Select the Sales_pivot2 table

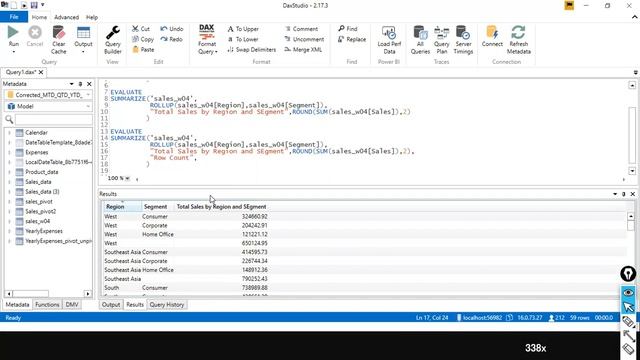40,211
